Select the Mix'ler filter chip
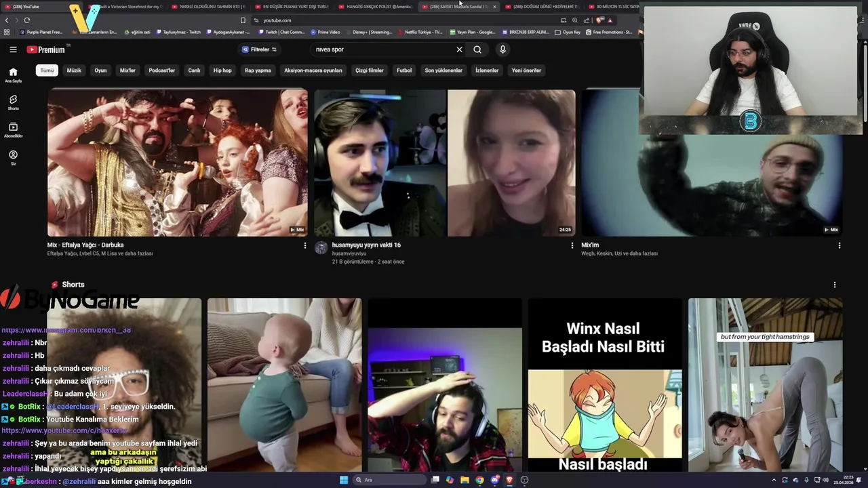The width and height of the screenshot is (868, 488). (127, 70)
